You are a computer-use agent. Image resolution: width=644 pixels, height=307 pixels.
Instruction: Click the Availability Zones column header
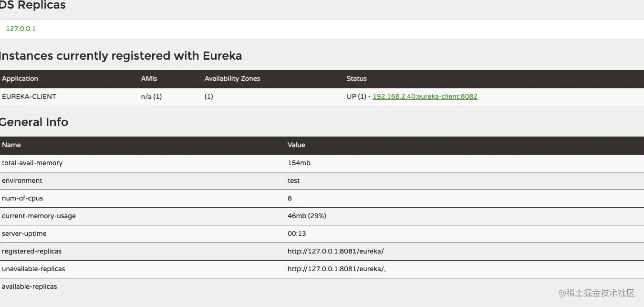point(232,79)
